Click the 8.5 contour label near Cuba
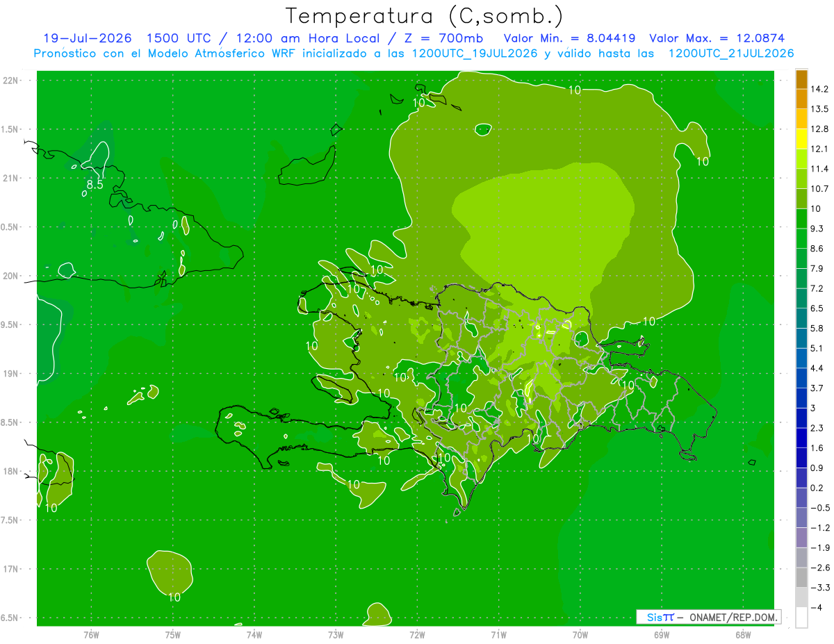Image resolution: width=834 pixels, height=644 pixels. pyautogui.click(x=95, y=185)
